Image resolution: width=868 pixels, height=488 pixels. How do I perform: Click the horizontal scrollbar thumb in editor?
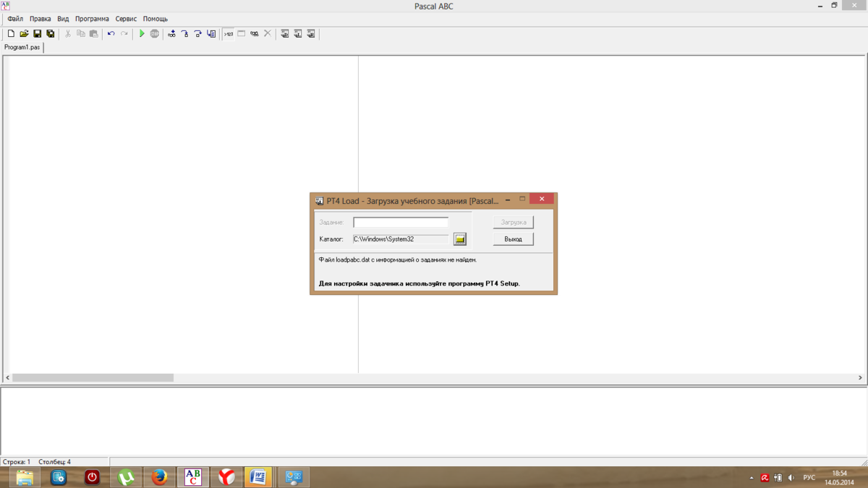tap(93, 377)
